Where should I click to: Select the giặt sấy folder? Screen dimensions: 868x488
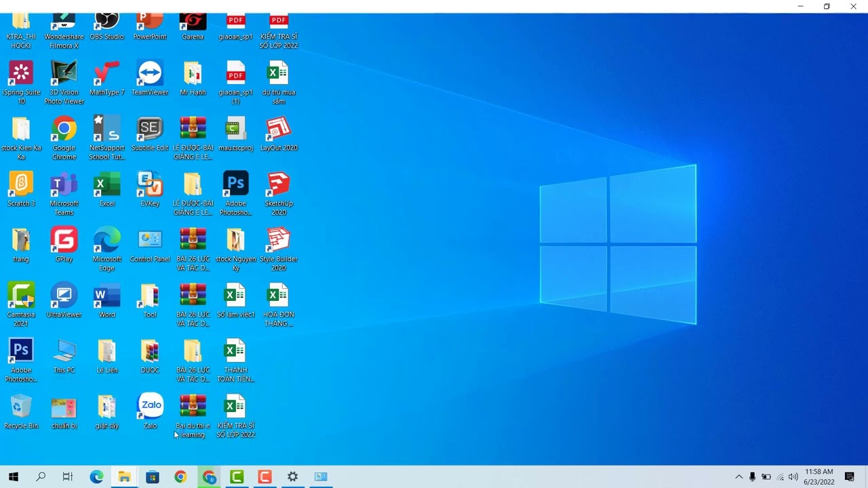click(x=106, y=411)
